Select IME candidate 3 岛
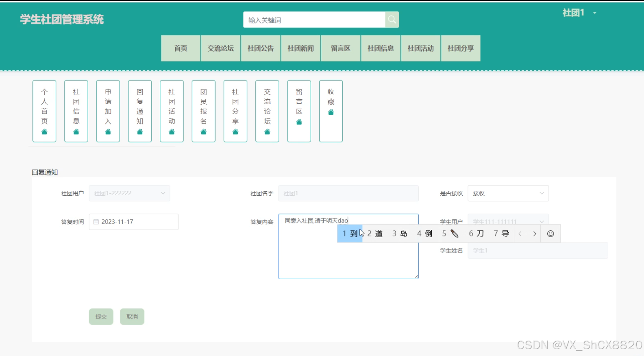This screenshot has width=644, height=356. coord(400,234)
